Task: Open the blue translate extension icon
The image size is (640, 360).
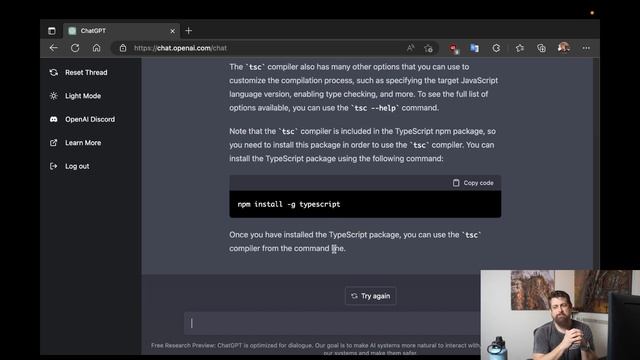Action: [x=474, y=48]
